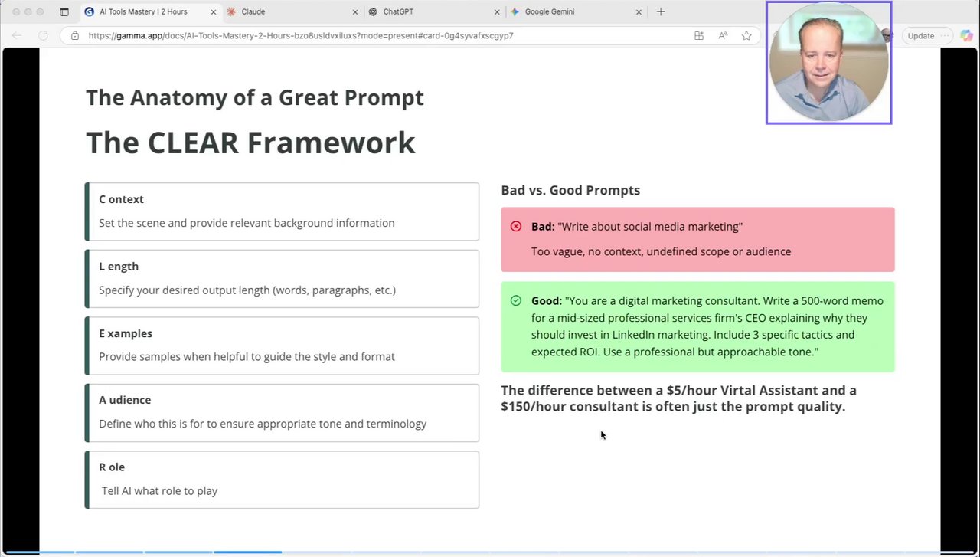Select the C ontext framework card
980x557 pixels.
282,211
